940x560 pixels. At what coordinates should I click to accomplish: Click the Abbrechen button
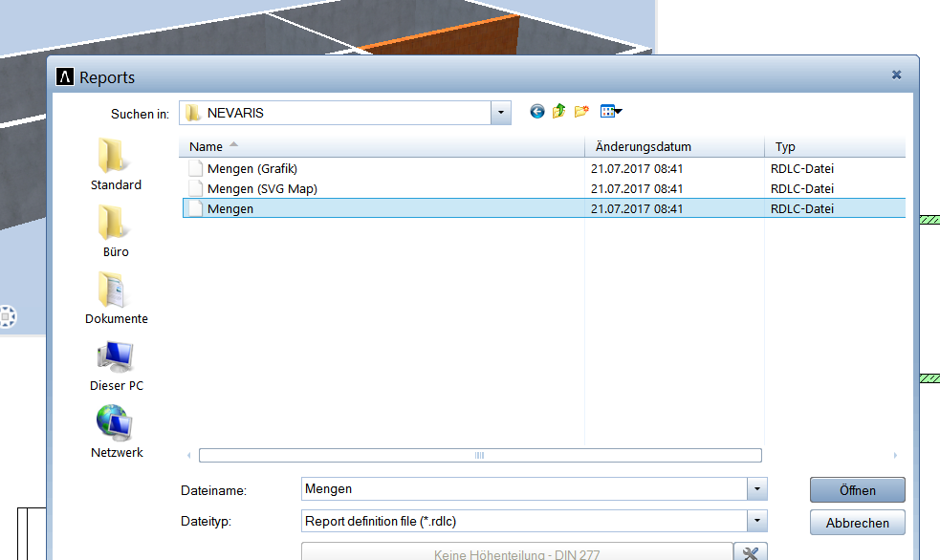[857, 523]
